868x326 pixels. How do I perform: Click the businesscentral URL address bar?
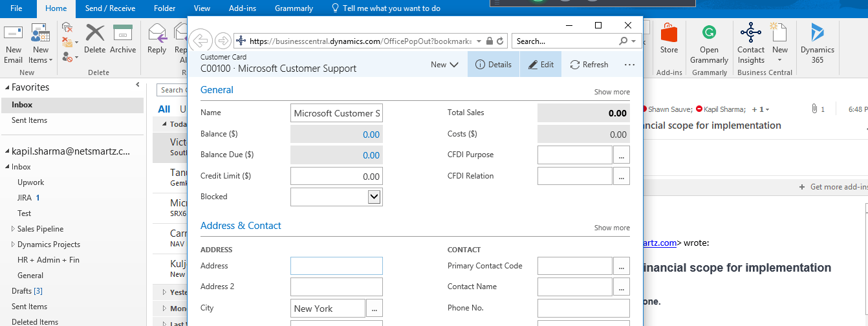point(360,41)
